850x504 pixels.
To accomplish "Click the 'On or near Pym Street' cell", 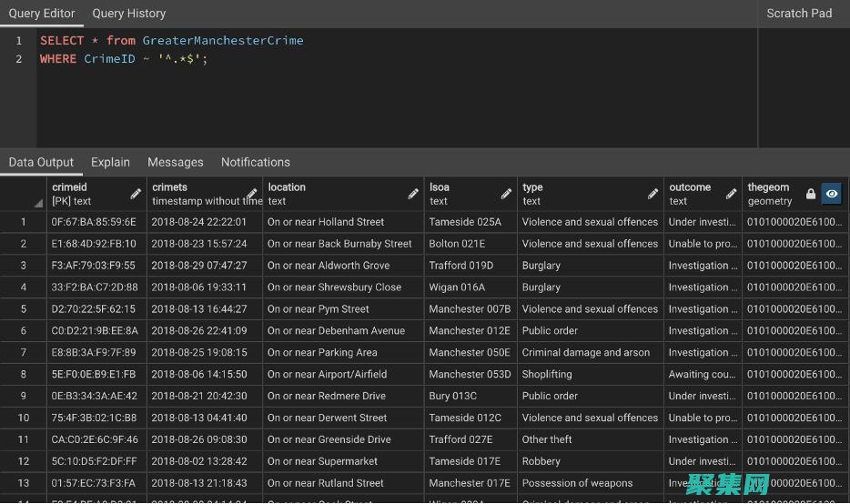I will click(x=318, y=309).
